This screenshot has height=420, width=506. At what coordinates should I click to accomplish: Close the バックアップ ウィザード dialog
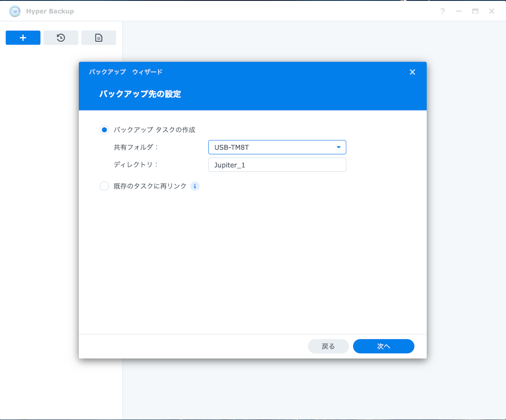click(x=412, y=72)
